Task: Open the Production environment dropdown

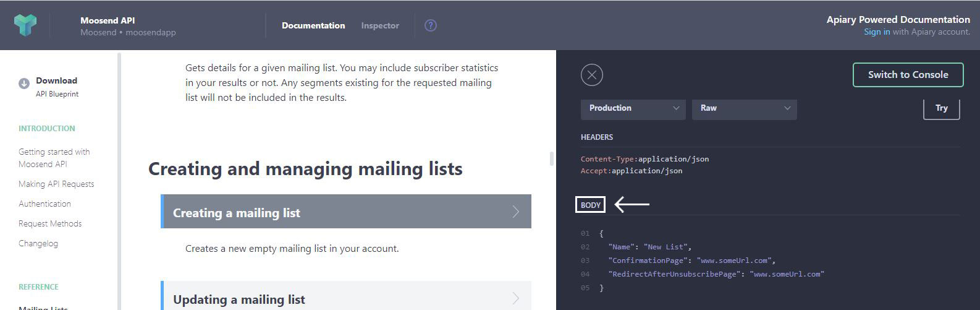Action: [633, 108]
